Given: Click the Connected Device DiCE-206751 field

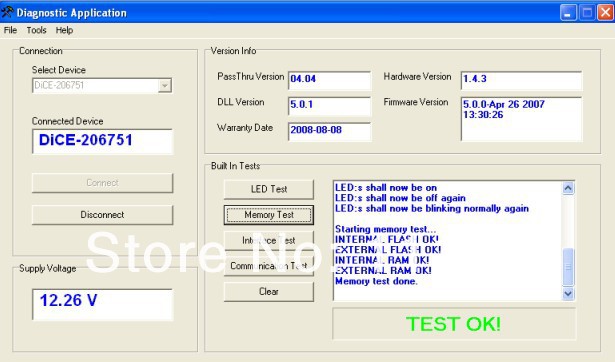Looking at the screenshot, I should pyautogui.click(x=102, y=141).
